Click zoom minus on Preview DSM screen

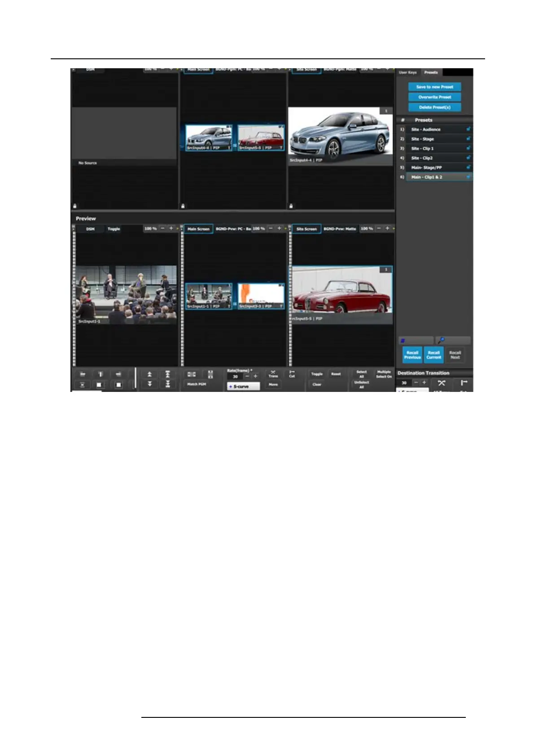tap(162, 229)
